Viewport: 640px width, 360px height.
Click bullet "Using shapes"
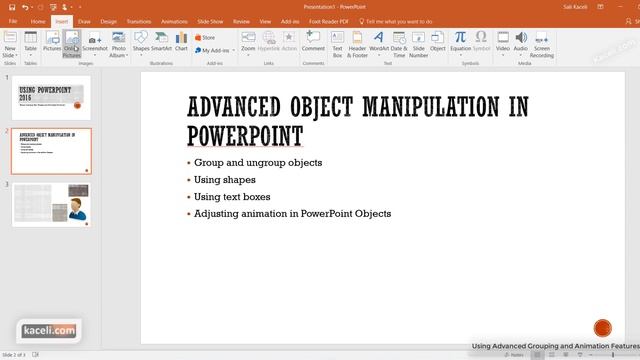(224, 180)
